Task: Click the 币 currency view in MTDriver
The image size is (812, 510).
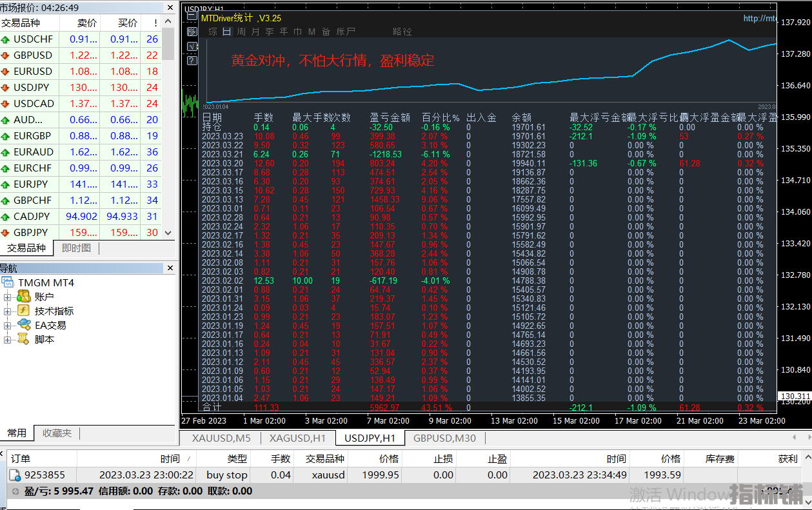Action: pyautogui.click(x=298, y=32)
